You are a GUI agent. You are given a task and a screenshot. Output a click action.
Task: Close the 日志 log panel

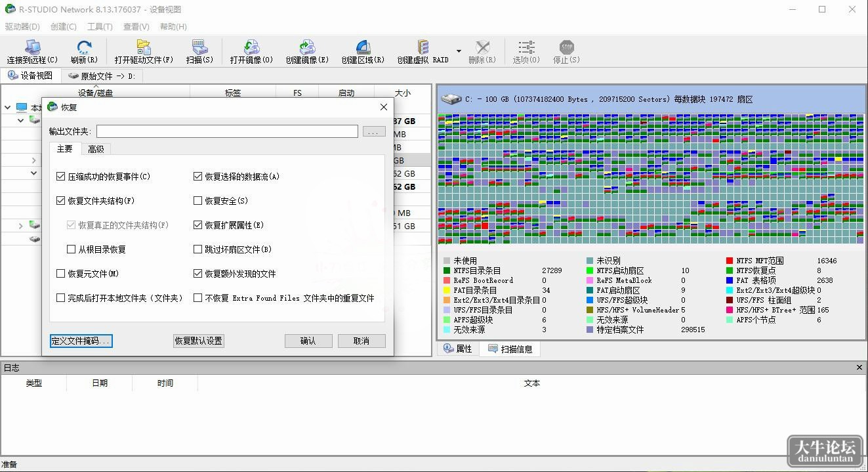pyautogui.click(x=859, y=368)
